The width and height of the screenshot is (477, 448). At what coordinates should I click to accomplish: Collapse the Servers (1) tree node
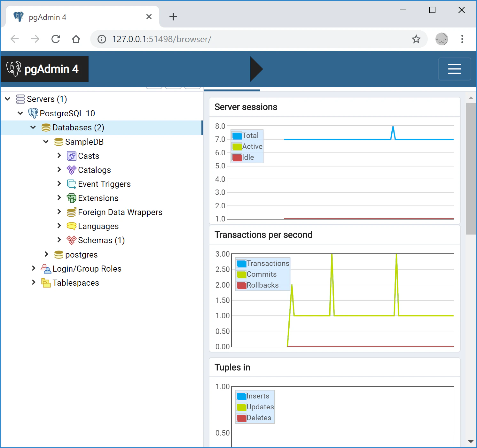pyautogui.click(x=8, y=99)
